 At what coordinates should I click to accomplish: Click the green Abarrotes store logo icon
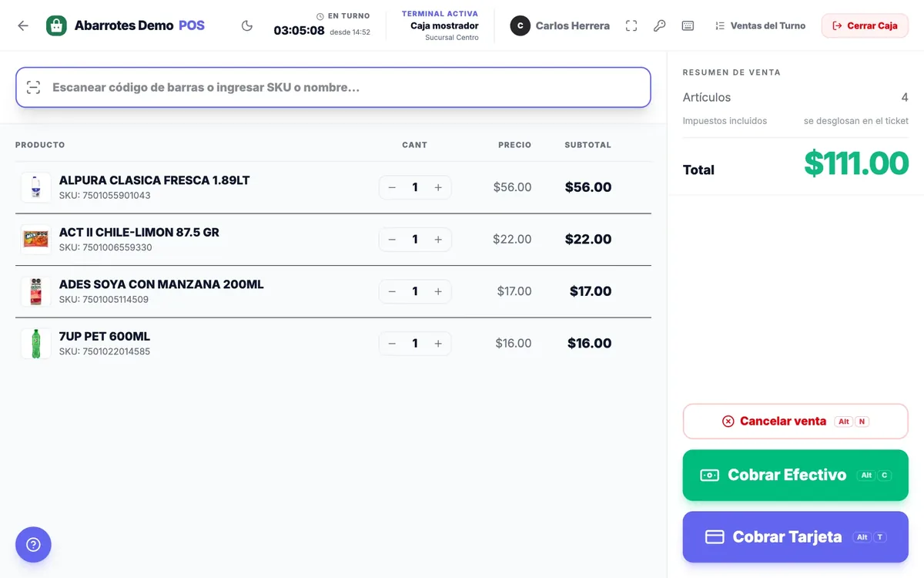point(56,25)
